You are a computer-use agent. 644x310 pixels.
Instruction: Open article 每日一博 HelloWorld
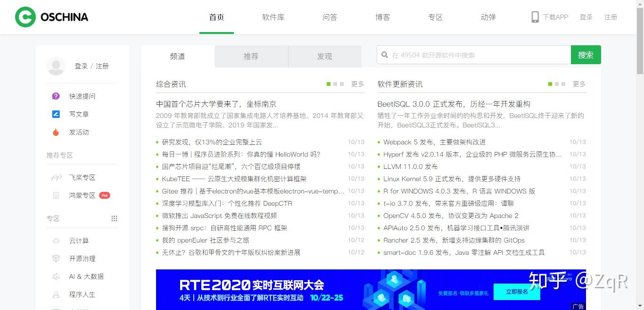241,154
